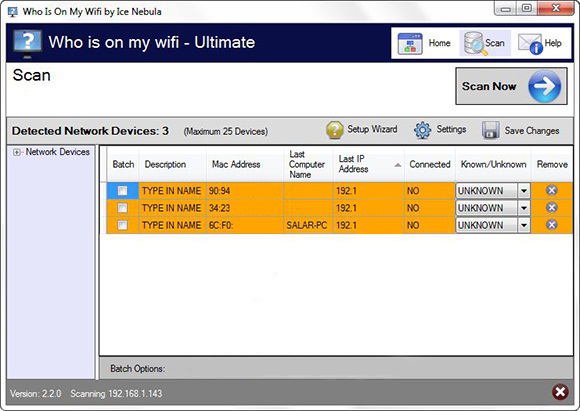Minimize the Who Is On My Wifi window
Viewport: 580px width, 411px height.
point(506,9)
